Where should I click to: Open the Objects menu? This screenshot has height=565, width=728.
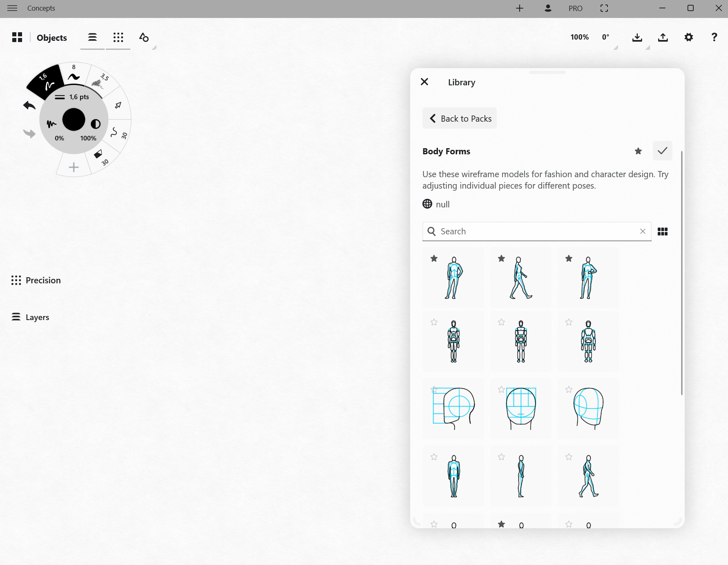pyautogui.click(x=51, y=38)
